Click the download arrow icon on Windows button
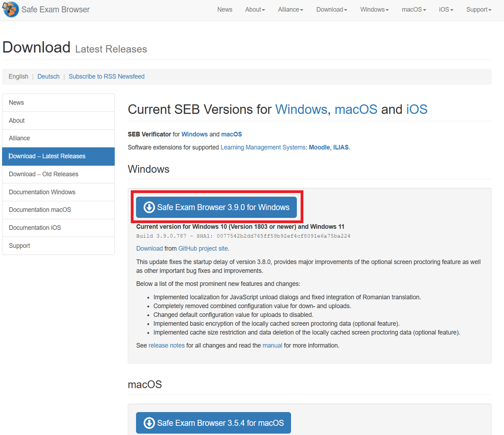 149,207
